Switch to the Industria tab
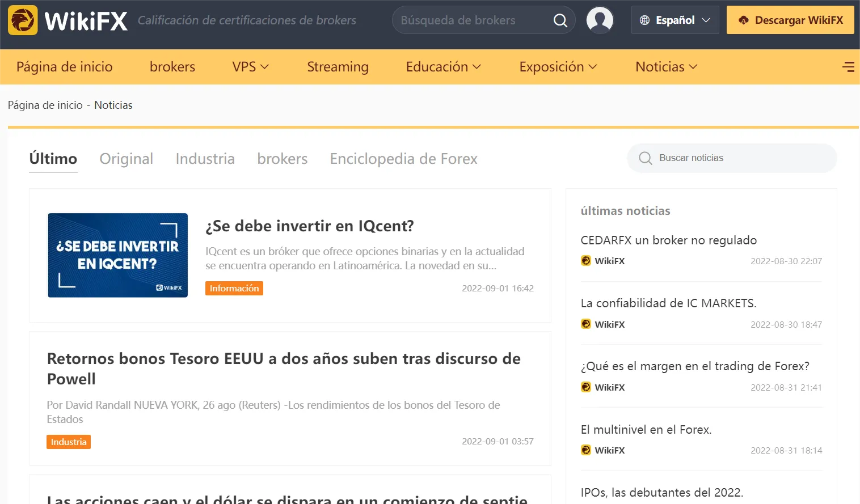Viewport: 860px width, 504px height. pos(205,159)
